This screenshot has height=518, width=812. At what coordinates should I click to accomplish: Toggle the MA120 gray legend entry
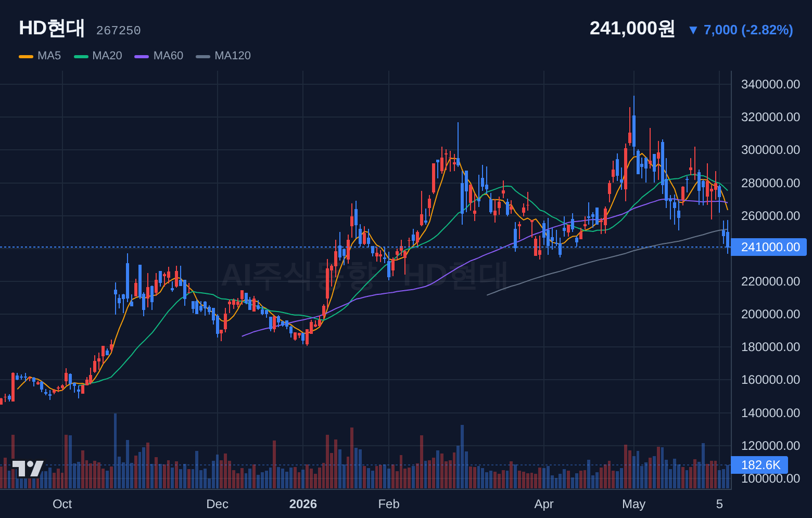[x=223, y=56]
